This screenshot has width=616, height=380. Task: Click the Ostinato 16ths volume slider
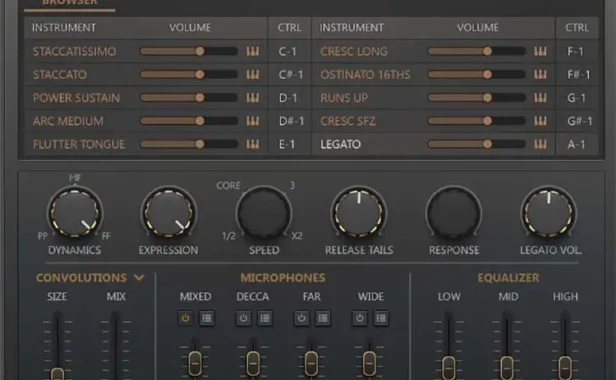coord(476,74)
